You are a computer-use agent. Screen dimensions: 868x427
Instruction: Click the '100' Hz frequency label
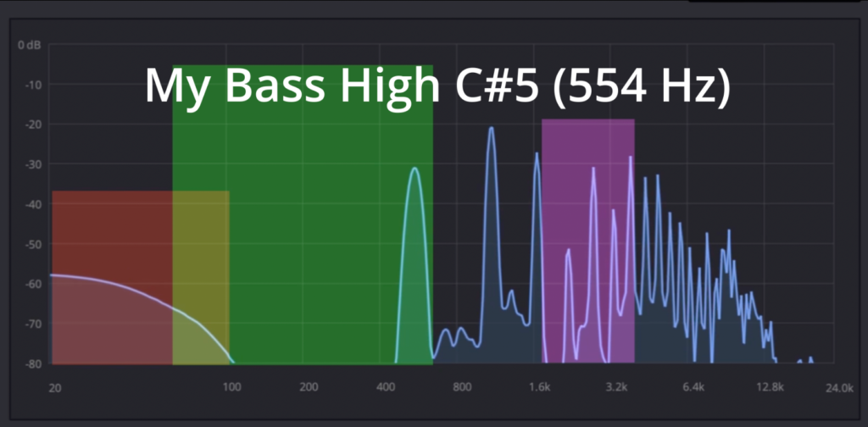[x=231, y=387]
